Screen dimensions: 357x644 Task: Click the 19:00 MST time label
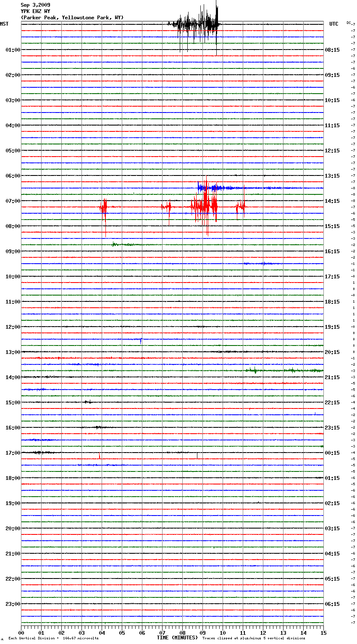coord(13,503)
